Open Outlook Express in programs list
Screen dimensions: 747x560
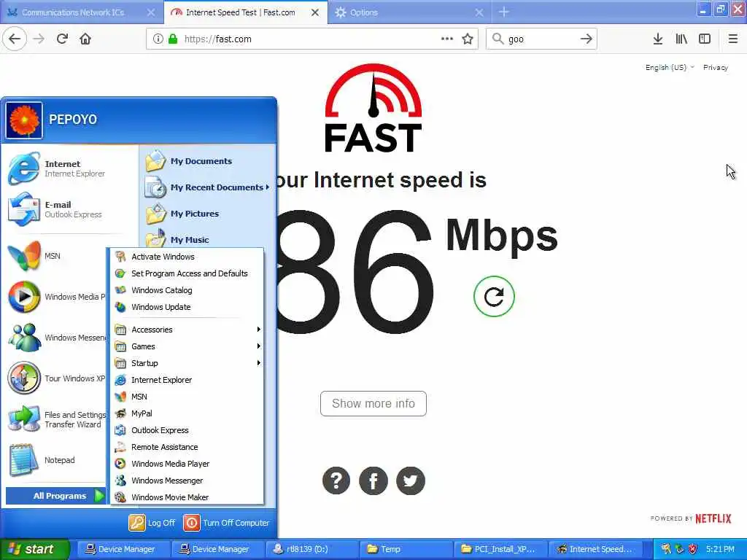coord(187,430)
